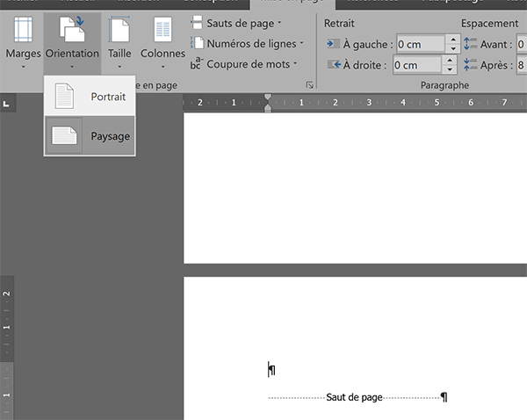Place cursor at first paragraph mark
The height and width of the screenshot is (420, 527).
[x=272, y=370]
